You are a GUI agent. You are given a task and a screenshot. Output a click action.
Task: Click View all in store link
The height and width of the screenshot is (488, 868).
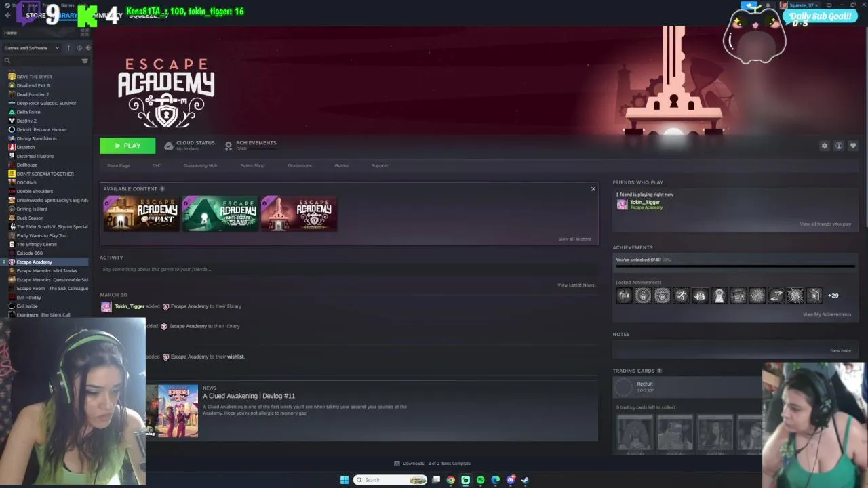[574, 239]
